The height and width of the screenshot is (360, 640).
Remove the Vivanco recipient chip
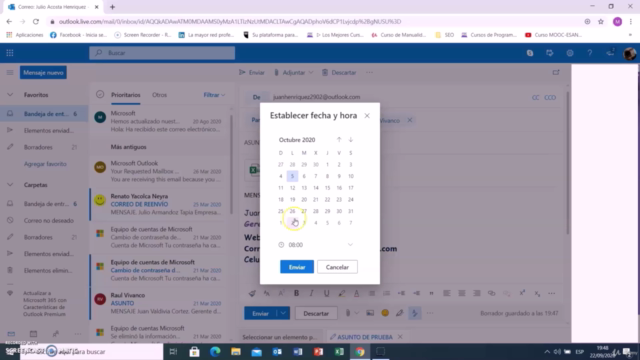click(409, 120)
